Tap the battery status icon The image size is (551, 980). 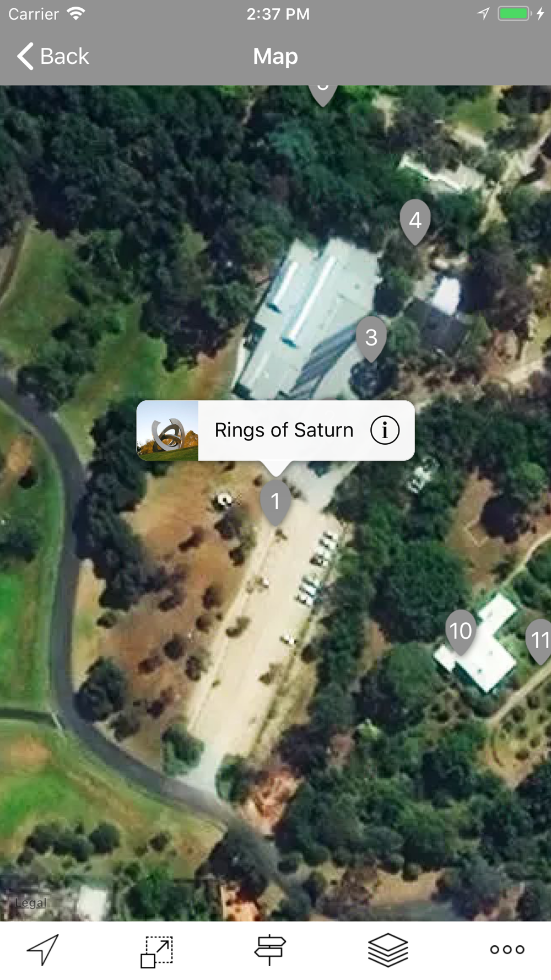514,14
